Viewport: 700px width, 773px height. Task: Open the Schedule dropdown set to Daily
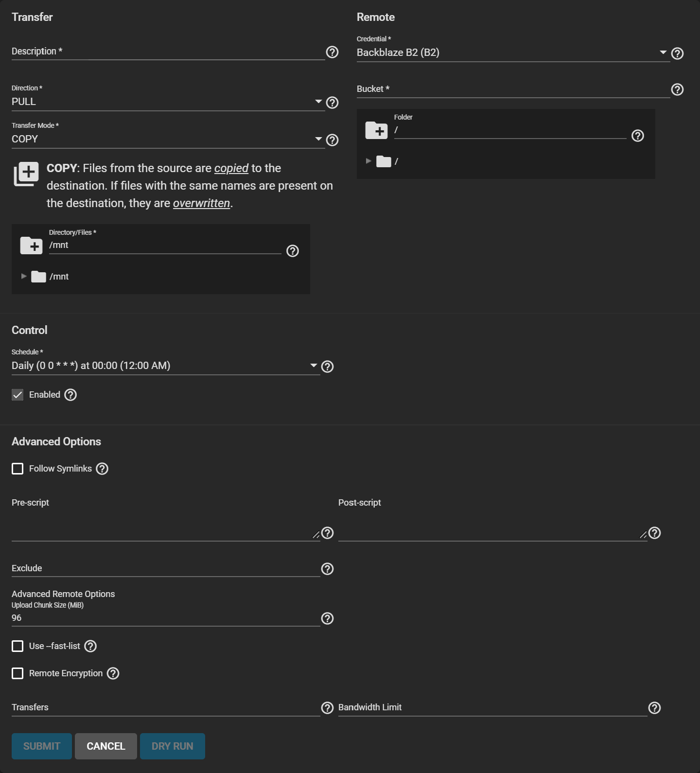(x=165, y=366)
